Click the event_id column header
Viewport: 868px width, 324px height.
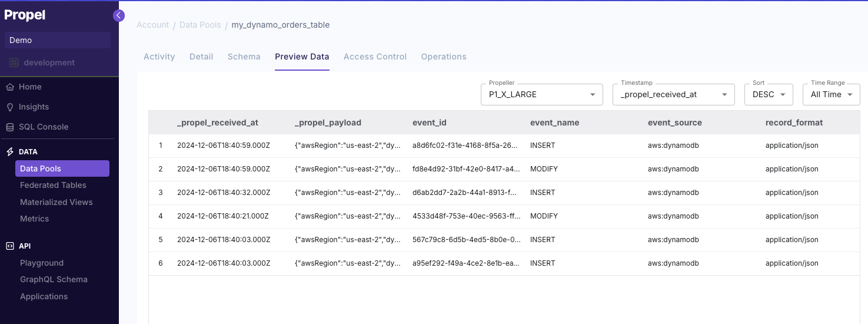tap(430, 123)
